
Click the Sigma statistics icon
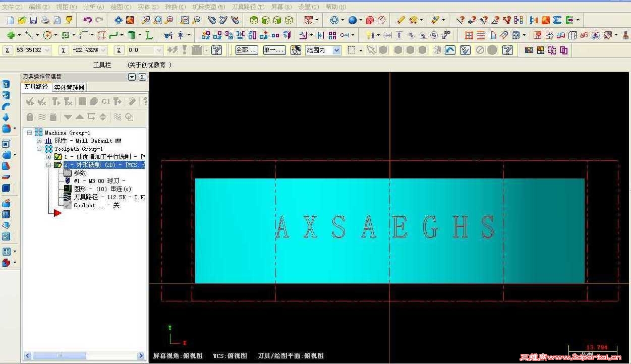click(557, 20)
